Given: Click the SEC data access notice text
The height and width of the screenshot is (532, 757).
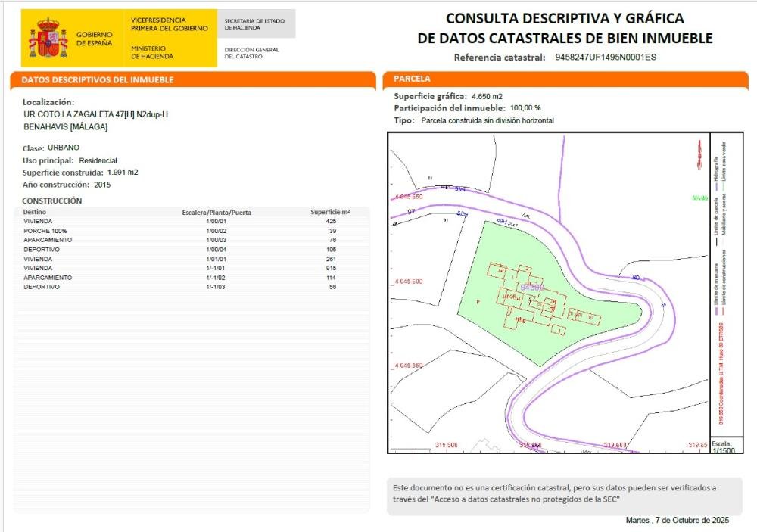Looking at the screenshot, I should (x=553, y=493).
